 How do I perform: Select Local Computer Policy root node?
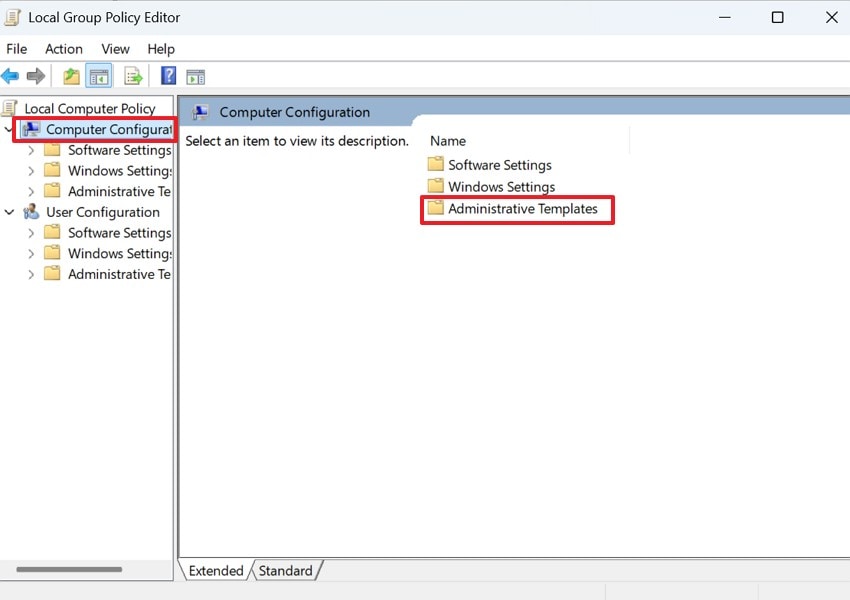click(90, 108)
